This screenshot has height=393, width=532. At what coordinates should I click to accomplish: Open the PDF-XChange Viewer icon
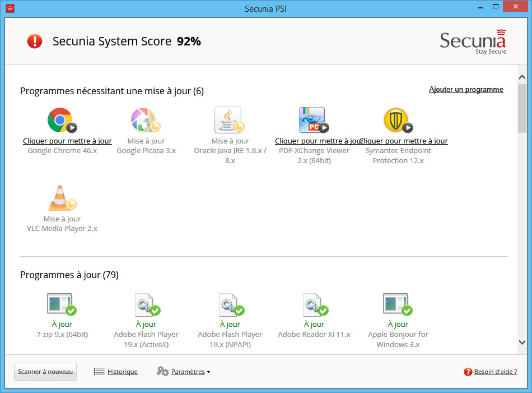pos(312,119)
